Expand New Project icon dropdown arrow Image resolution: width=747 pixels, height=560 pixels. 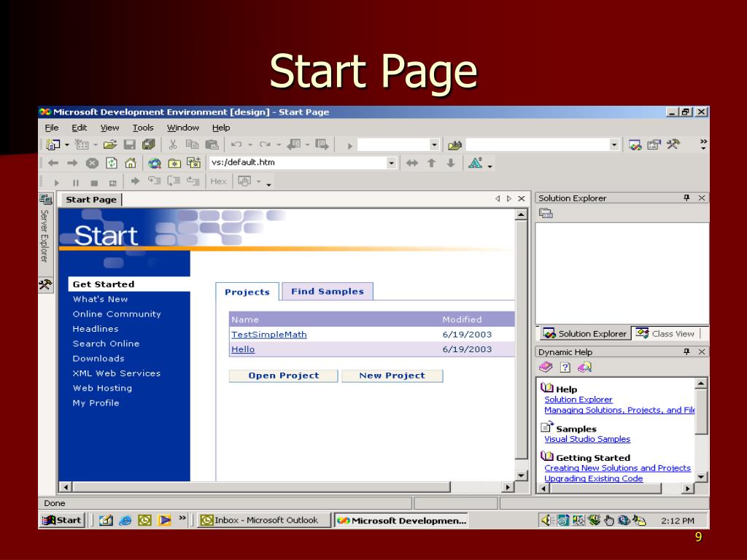66,144
